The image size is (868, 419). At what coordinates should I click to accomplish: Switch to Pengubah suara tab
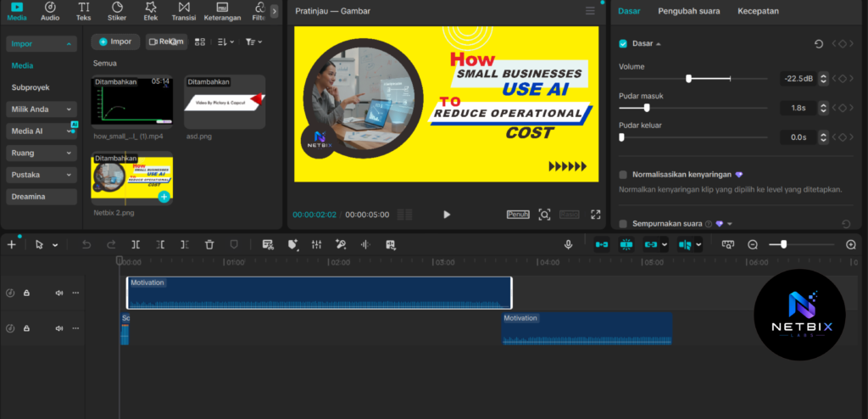[x=688, y=11]
